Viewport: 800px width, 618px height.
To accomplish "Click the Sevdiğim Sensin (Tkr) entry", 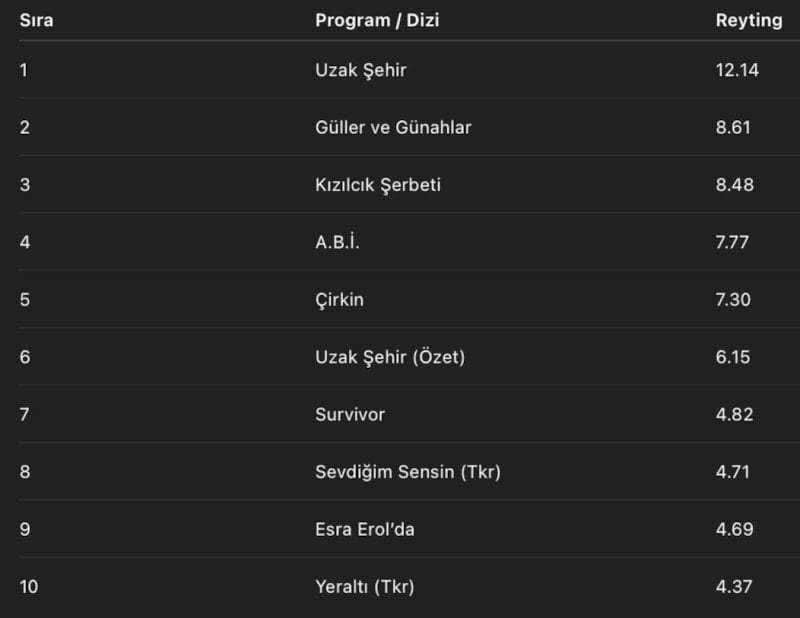I will pos(407,472).
